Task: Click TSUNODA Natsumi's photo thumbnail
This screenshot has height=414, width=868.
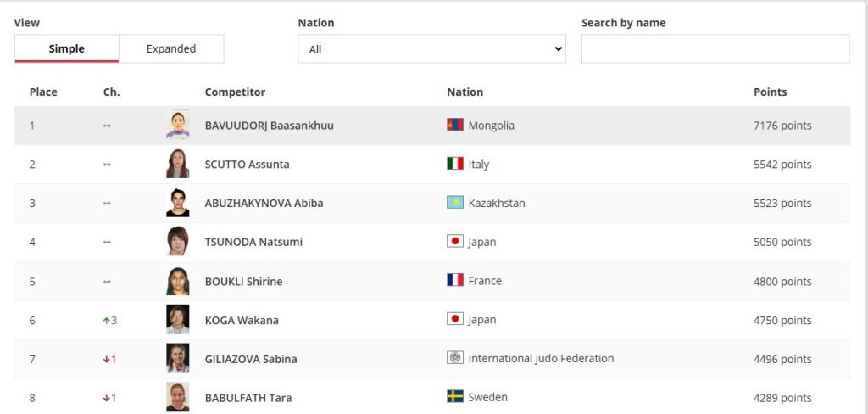Action: click(x=178, y=241)
